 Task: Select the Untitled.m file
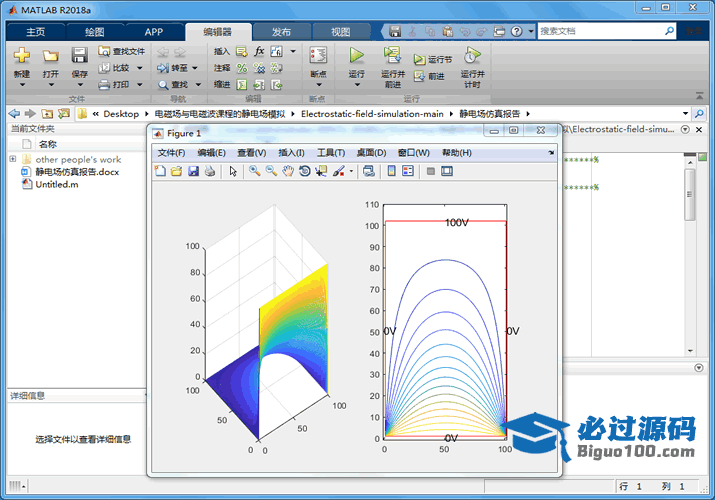[57, 184]
